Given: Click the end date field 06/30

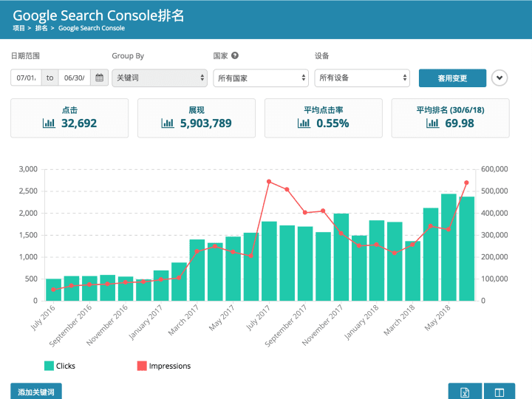Looking at the screenshot, I should click(x=75, y=78).
